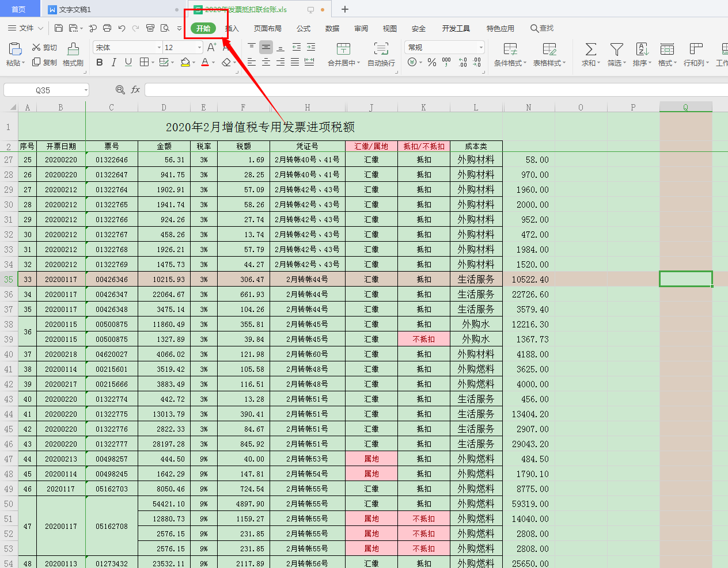The height and width of the screenshot is (568, 728).
Task: Decrease decimal places
Action: (x=477, y=62)
